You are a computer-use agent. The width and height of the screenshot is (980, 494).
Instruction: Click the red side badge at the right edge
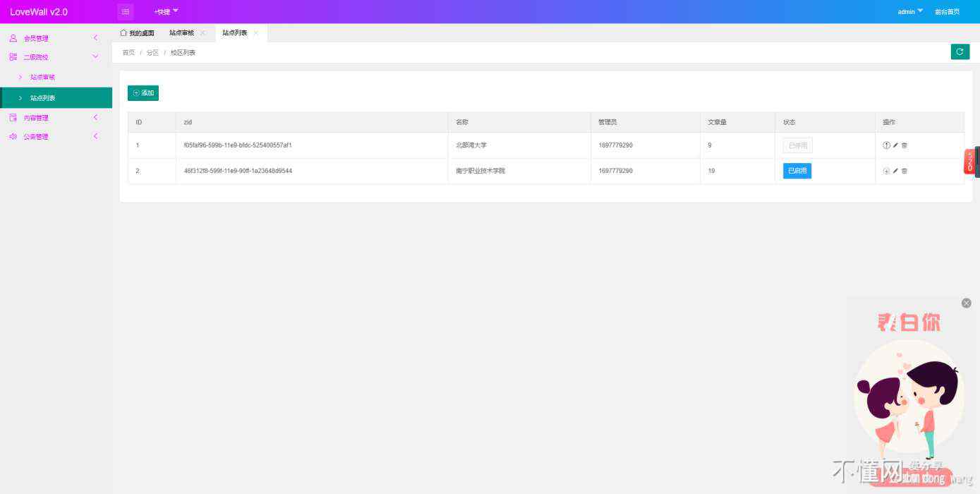click(970, 162)
